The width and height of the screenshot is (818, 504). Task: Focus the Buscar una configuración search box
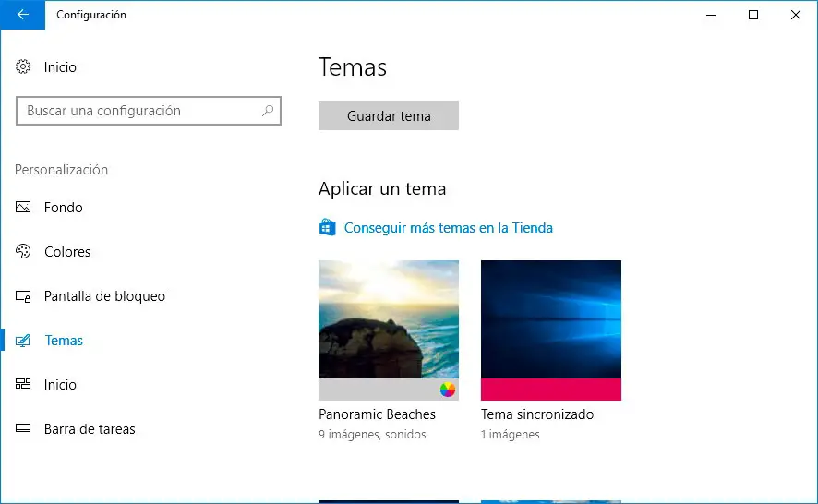pyautogui.click(x=138, y=111)
